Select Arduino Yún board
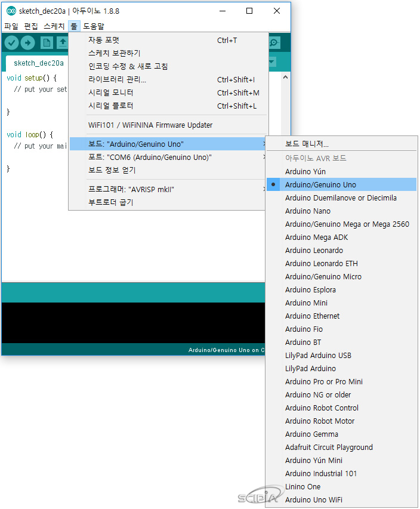The image size is (420, 509). [x=341, y=171]
